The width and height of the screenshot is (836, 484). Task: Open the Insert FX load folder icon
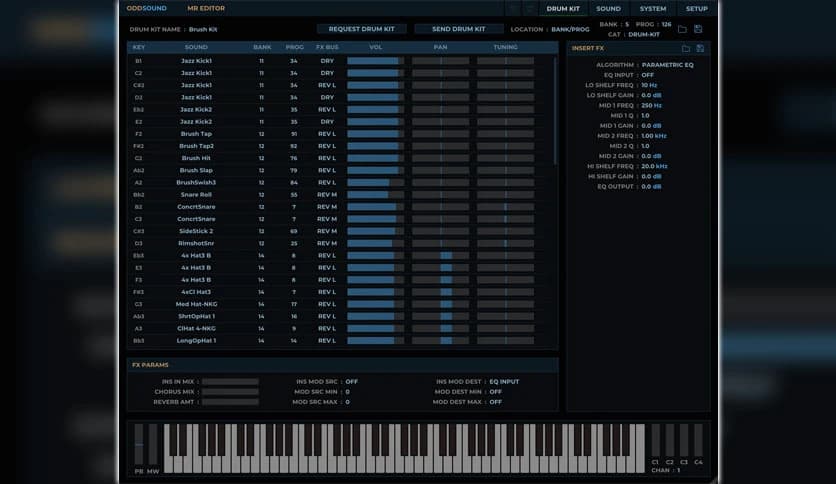[686, 49]
